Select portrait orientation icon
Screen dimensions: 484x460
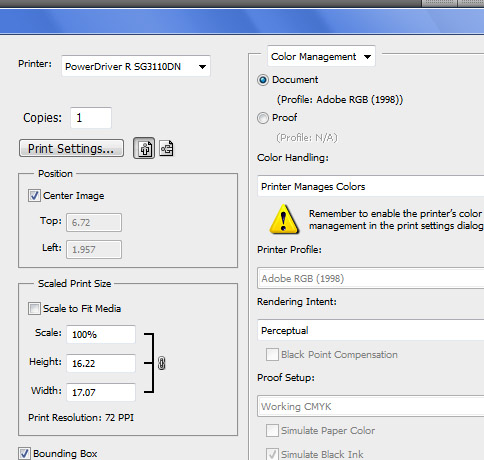point(144,148)
